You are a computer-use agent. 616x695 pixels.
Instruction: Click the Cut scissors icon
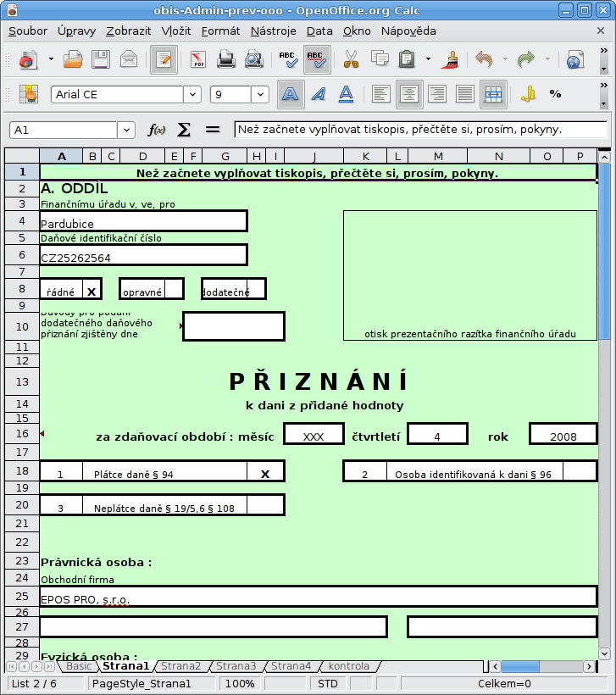click(x=351, y=60)
